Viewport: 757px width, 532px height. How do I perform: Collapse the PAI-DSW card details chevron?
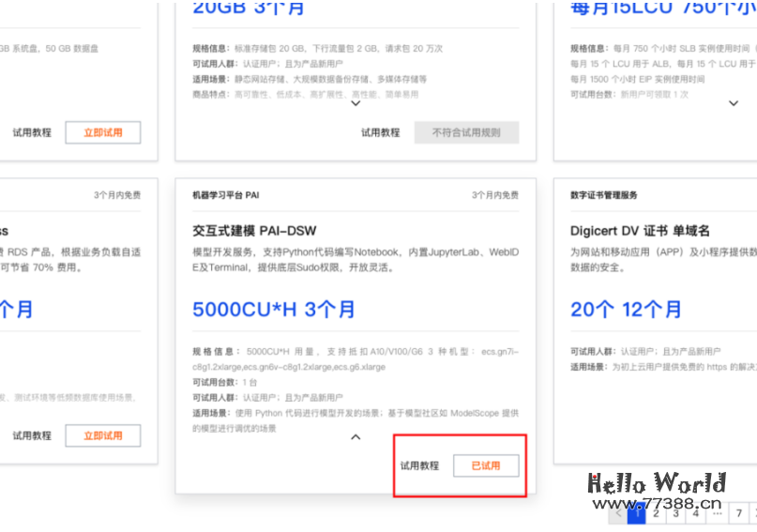click(356, 436)
